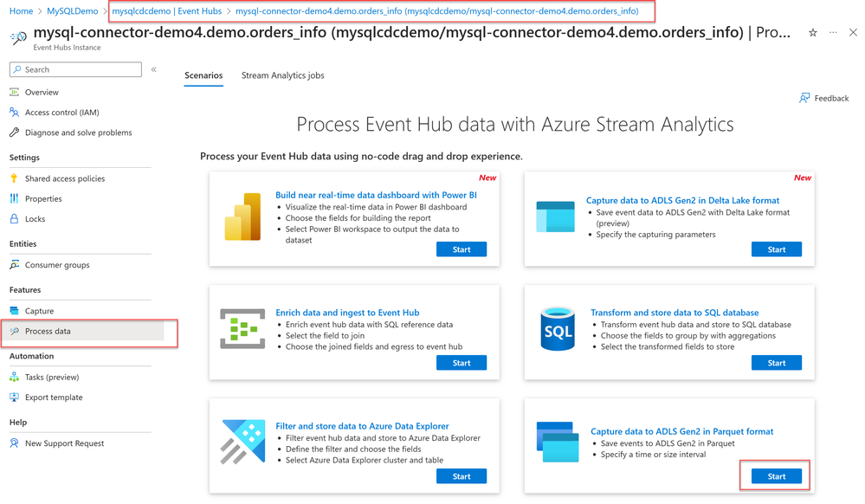
Task: Switch to the Scenarios tab
Action: tap(203, 75)
